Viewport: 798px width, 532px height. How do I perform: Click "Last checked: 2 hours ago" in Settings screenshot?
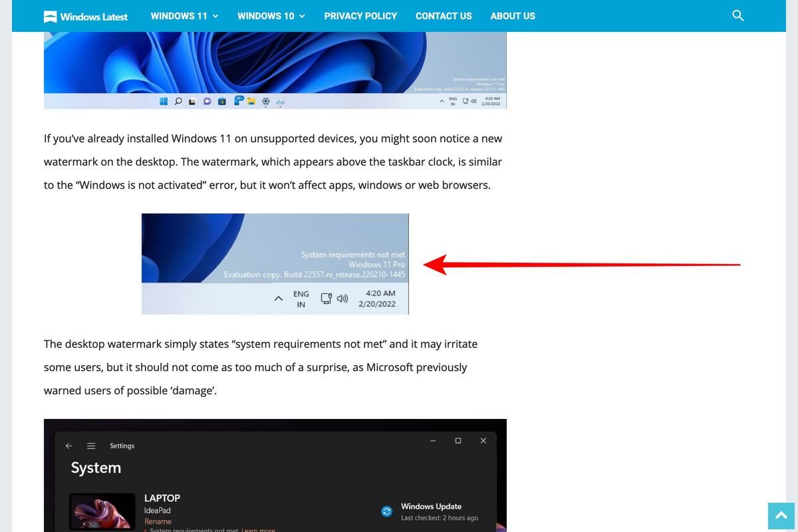[440, 517]
